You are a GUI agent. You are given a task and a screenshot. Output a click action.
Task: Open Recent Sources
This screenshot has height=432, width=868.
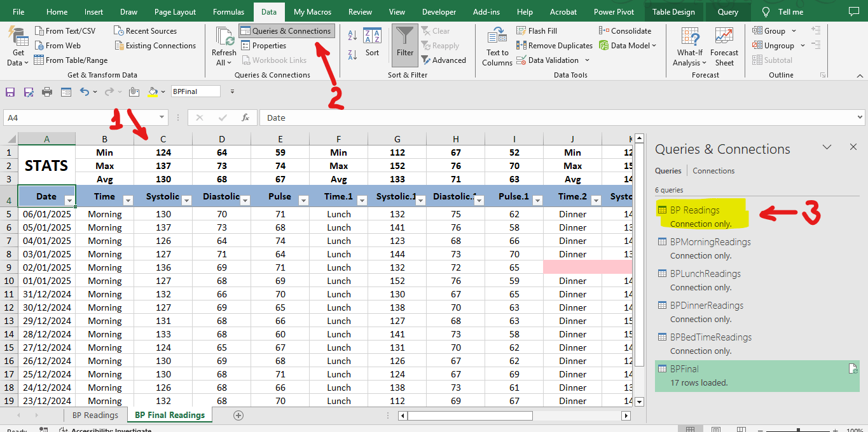tap(145, 30)
